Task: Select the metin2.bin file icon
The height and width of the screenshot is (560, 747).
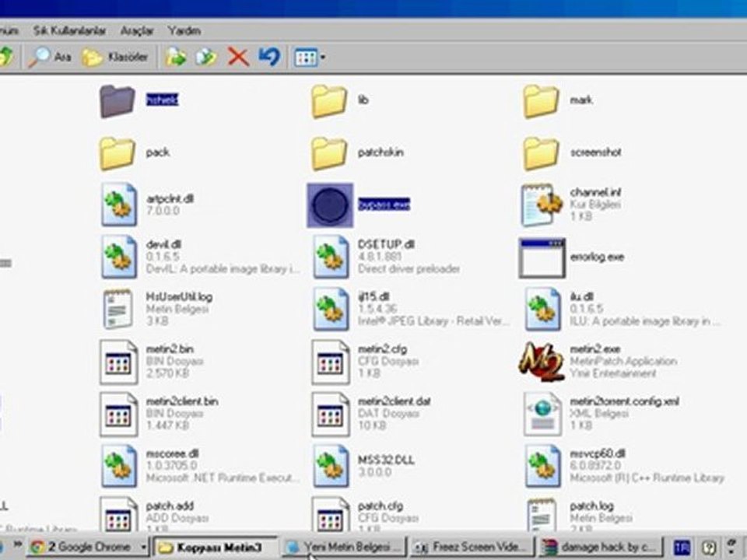Action: 118,362
